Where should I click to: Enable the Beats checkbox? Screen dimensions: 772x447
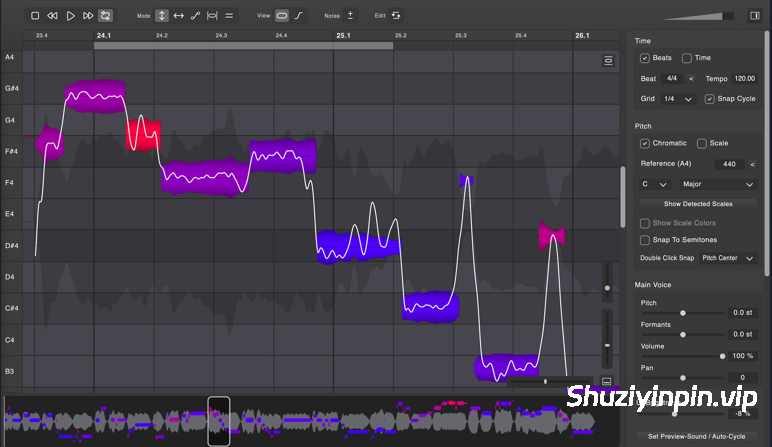click(644, 58)
